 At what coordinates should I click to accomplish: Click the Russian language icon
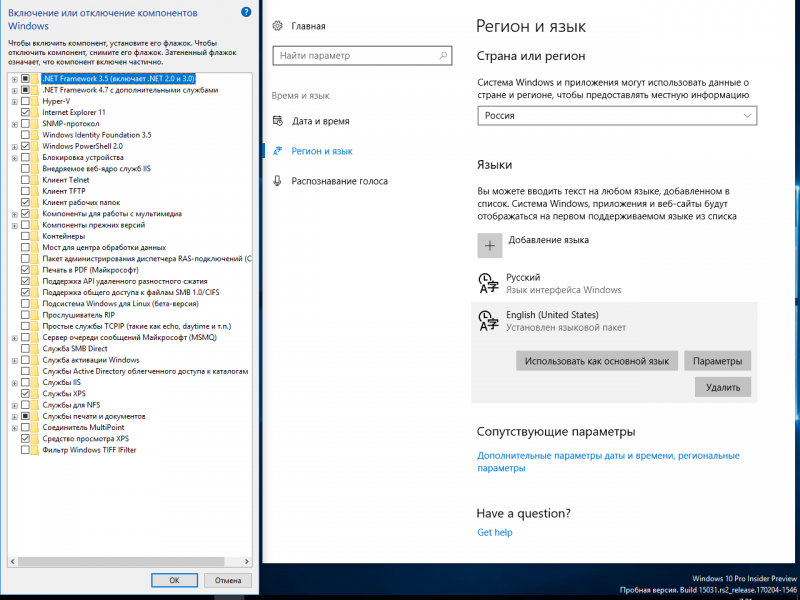[x=488, y=283]
